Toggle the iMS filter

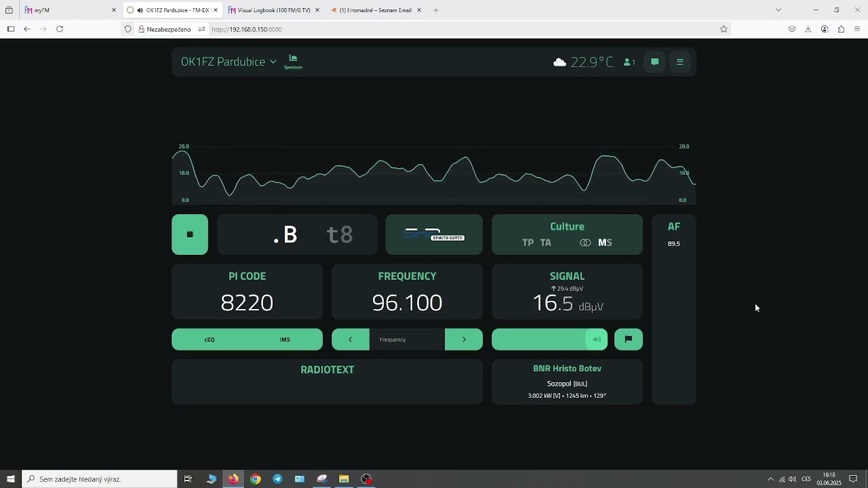coord(285,340)
